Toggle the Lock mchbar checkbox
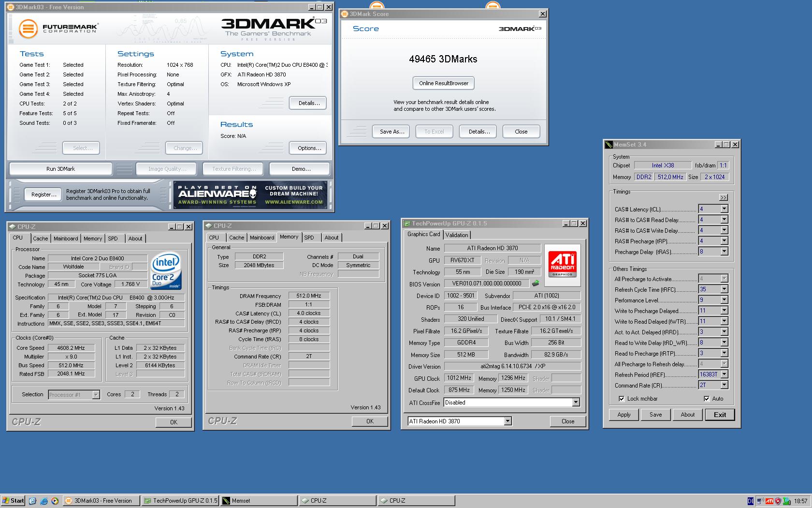The width and height of the screenshot is (812, 508). pos(622,399)
